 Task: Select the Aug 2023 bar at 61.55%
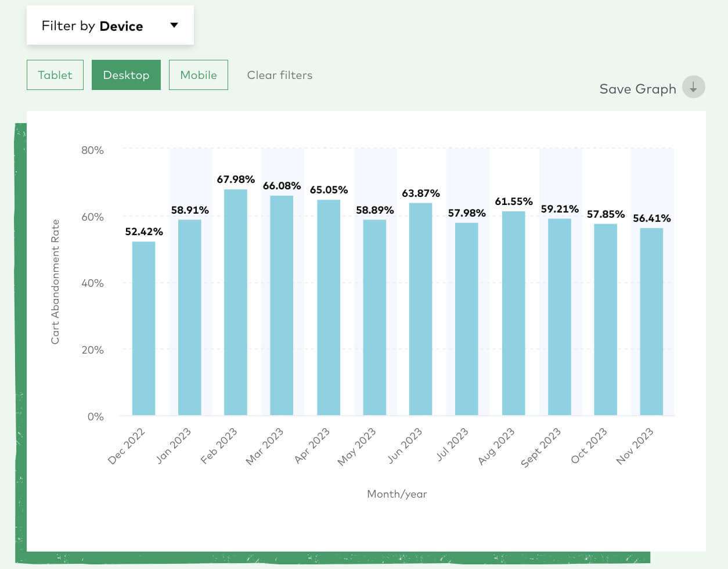point(513,313)
